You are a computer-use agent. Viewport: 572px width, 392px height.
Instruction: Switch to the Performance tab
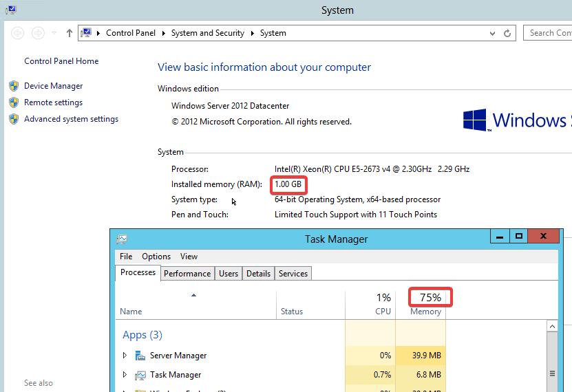[x=187, y=274]
